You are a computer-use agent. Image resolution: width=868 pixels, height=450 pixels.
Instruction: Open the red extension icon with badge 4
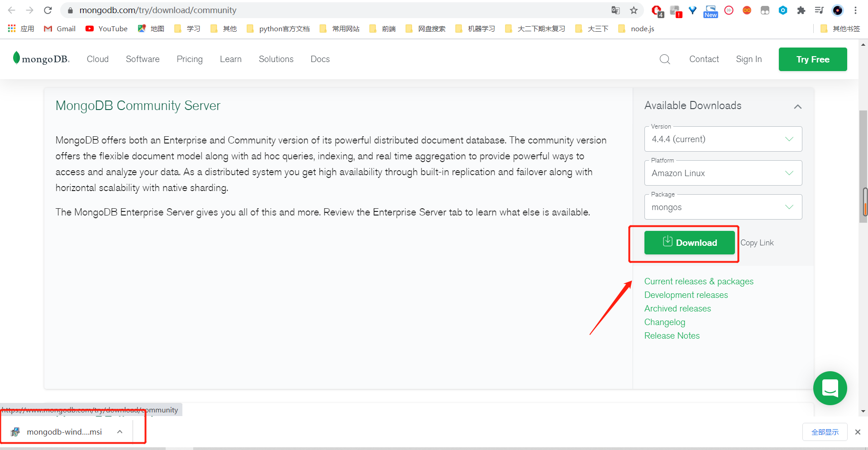pos(657,11)
